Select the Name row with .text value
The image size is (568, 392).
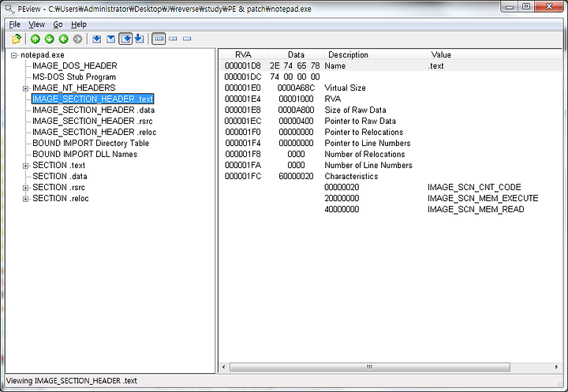click(390, 66)
